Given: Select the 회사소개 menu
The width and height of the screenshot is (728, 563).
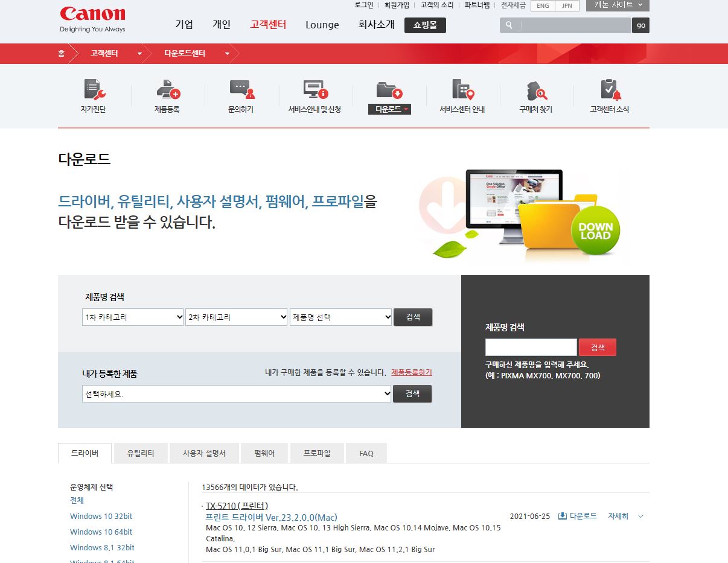Looking at the screenshot, I should pos(377,25).
